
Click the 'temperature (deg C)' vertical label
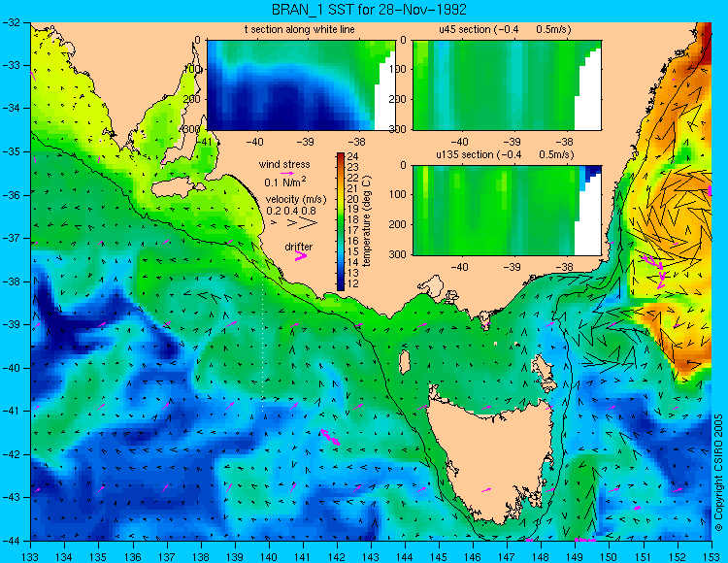pos(367,221)
